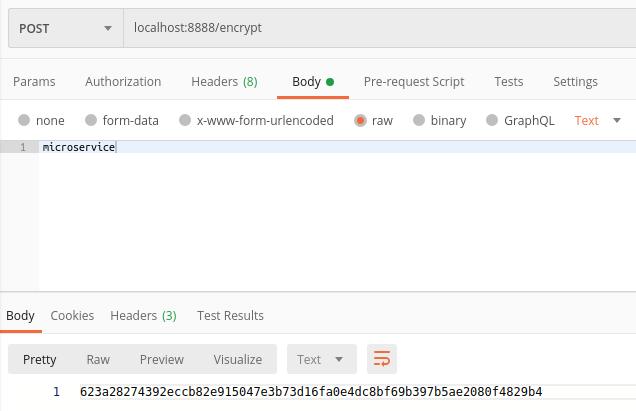This screenshot has height=411, width=636.
Task: Open the Authorization tab
Action: [x=123, y=81]
